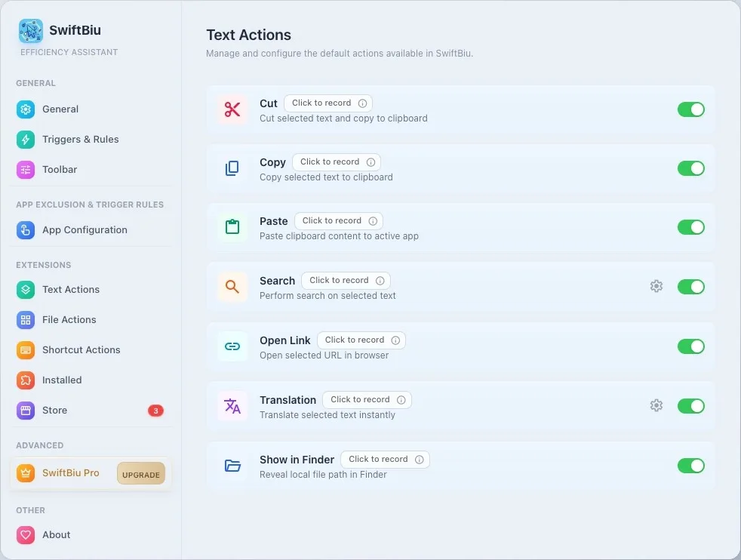Click the UPGRADE button

(x=141, y=474)
